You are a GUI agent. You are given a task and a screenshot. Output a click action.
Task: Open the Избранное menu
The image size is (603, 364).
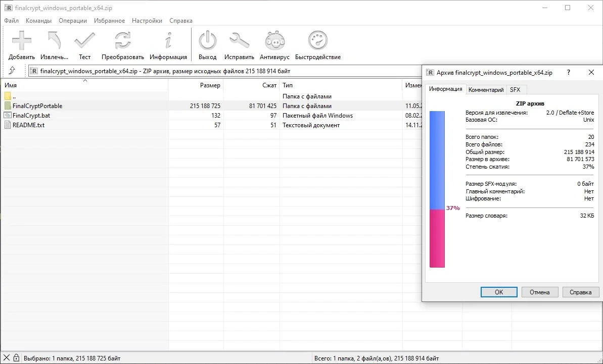point(109,21)
